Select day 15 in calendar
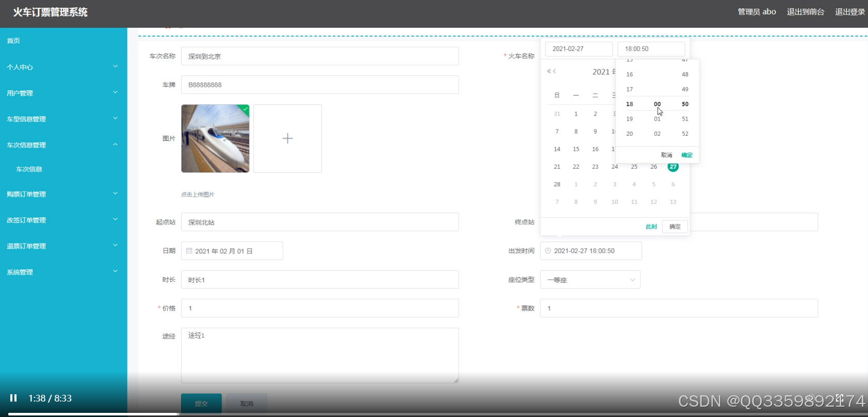 576,149
